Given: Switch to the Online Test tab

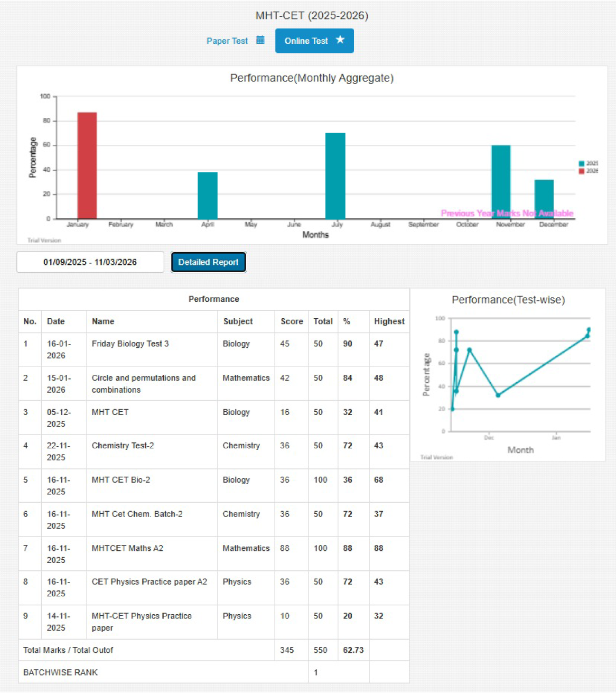Looking at the screenshot, I should pos(306,41).
